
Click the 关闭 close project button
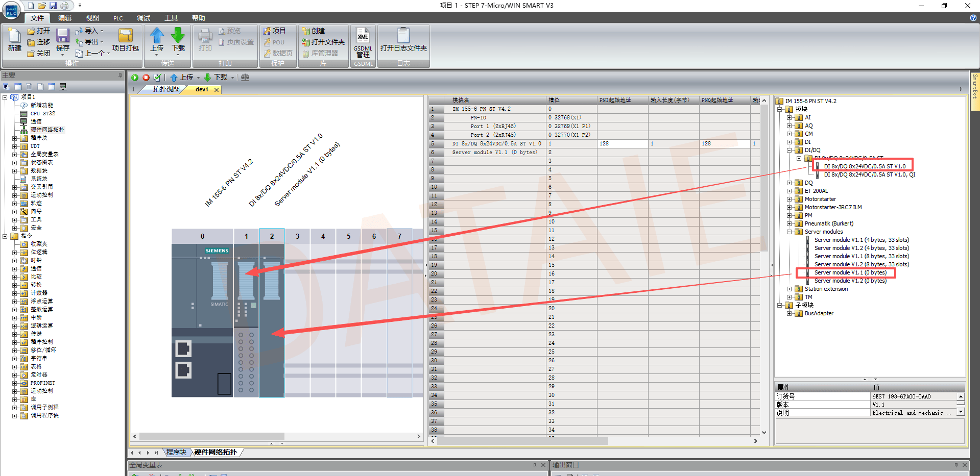(x=39, y=54)
